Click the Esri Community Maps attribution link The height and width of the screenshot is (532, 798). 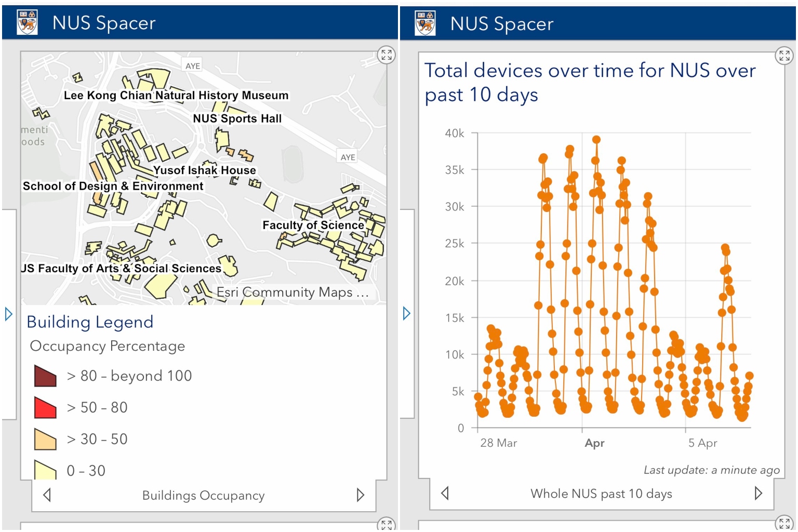[x=292, y=292]
